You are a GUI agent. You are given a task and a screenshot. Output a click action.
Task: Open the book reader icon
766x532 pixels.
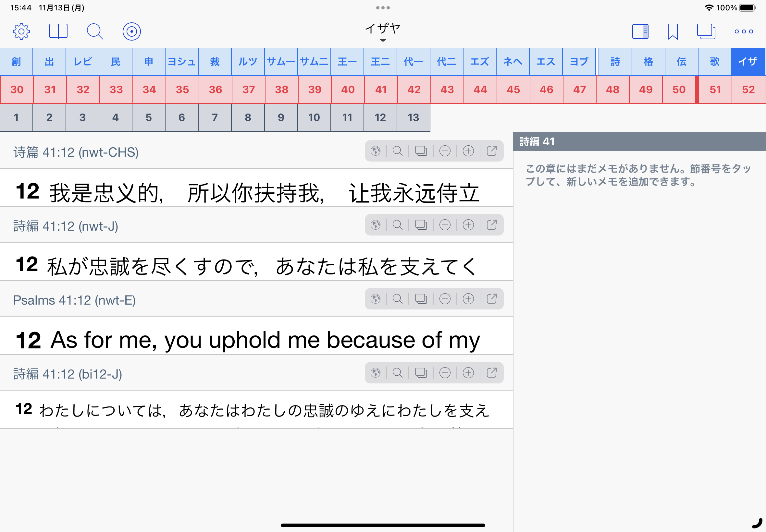[x=58, y=32]
